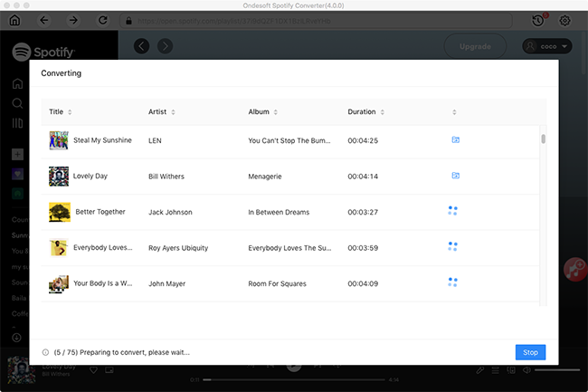Screen dimensions: 588x392
Task: Open the settings gear icon
Action: 565,20
